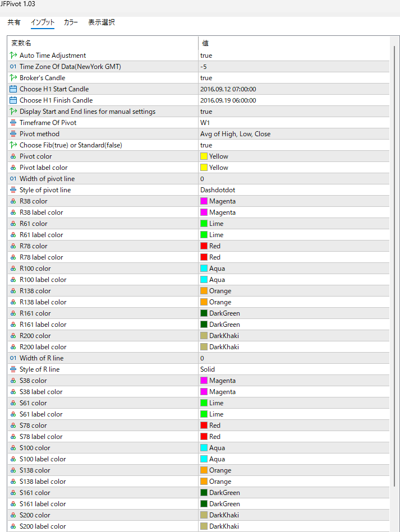
Task: Click the boolean icon beside Auto Time Adjustment
Action: coord(13,55)
